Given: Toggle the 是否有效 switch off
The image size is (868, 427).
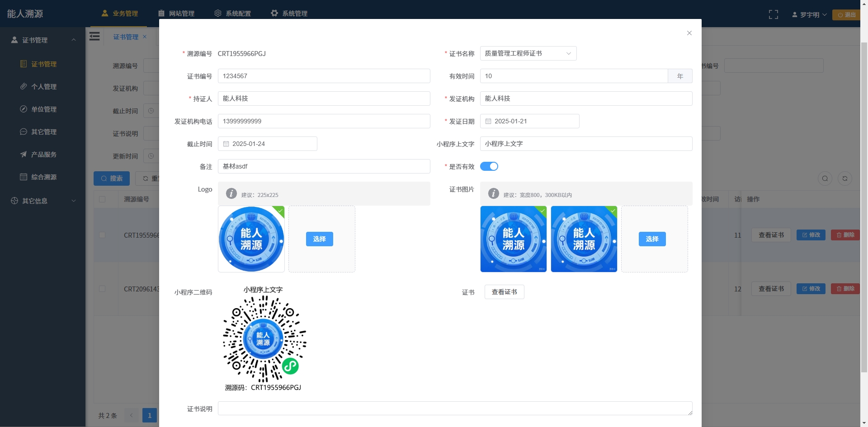Looking at the screenshot, I should [489, 166].
